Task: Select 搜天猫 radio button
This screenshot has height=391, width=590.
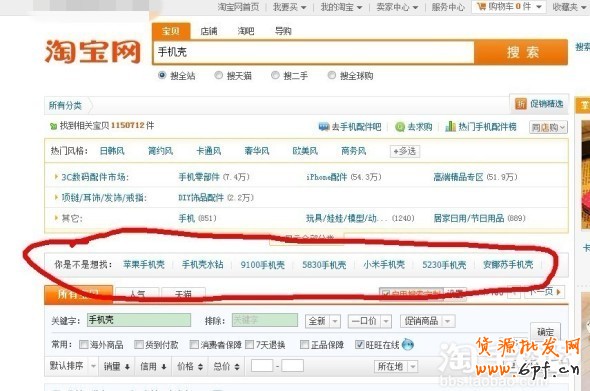Action: (218, 75)
